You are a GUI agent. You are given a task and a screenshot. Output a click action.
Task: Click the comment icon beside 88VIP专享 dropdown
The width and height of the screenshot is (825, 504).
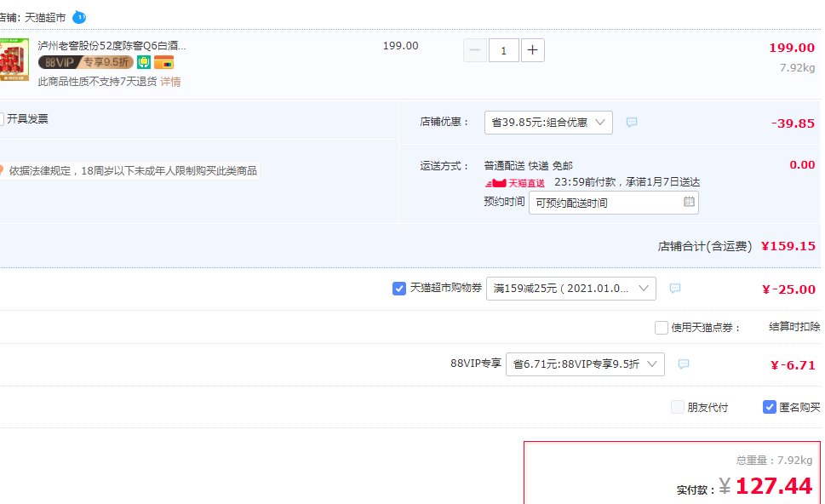684,364
